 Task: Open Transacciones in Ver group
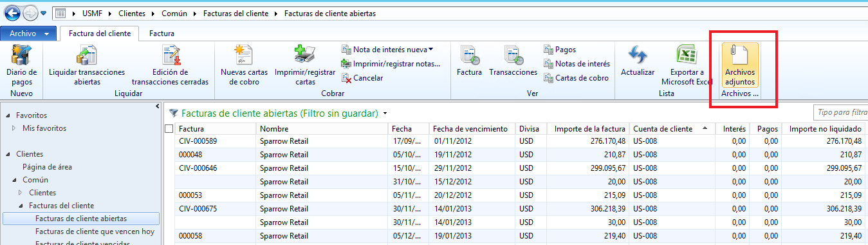tap(513, 61)
